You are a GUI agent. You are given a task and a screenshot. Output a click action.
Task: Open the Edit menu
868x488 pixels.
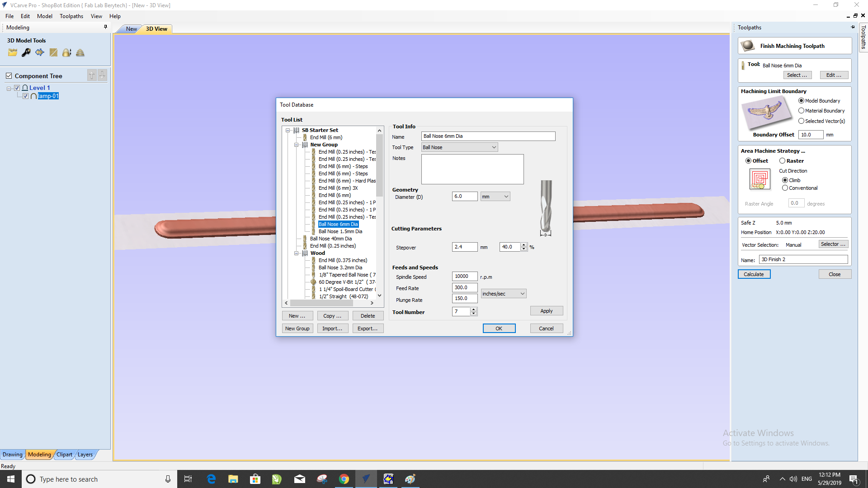[x=25, y=16]
